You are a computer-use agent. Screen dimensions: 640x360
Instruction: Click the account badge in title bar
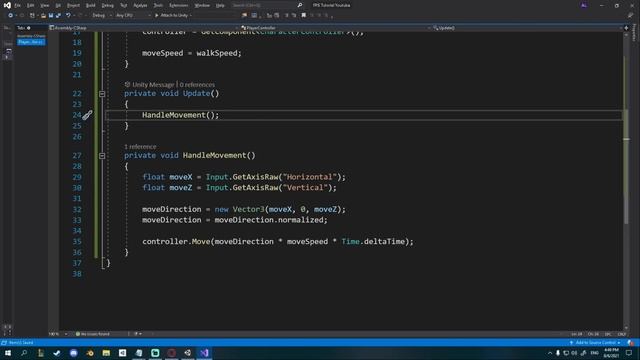(x=584, y=5)
